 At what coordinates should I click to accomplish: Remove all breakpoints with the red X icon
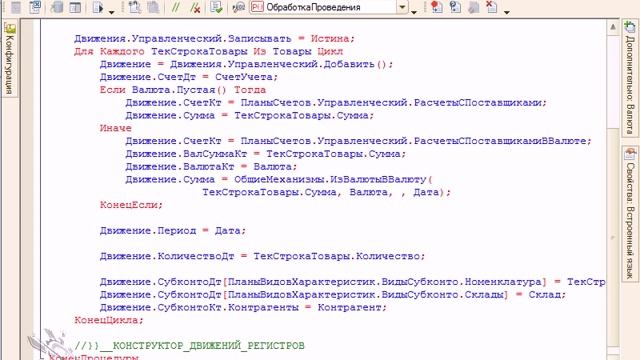coord(491,7)
